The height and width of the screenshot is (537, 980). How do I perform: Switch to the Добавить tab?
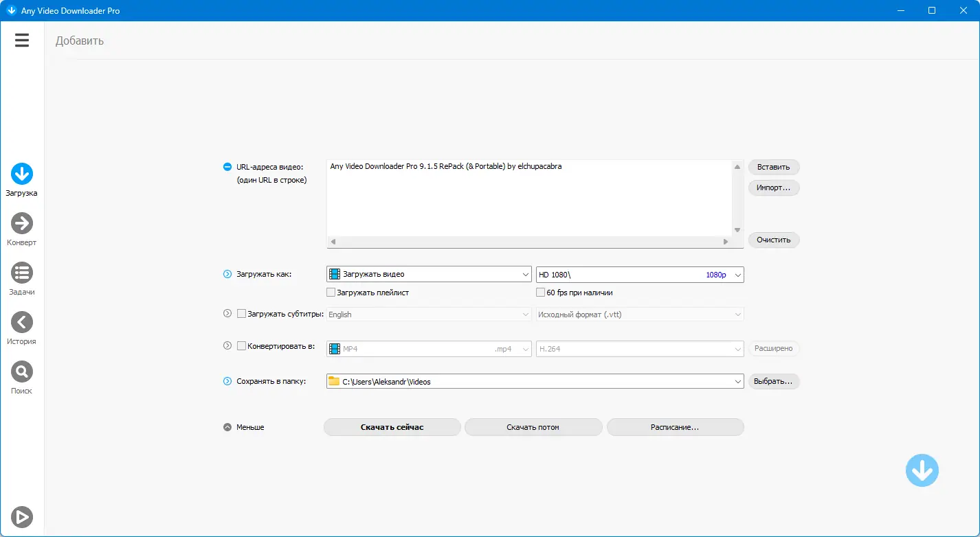click(x=80, y=41)
